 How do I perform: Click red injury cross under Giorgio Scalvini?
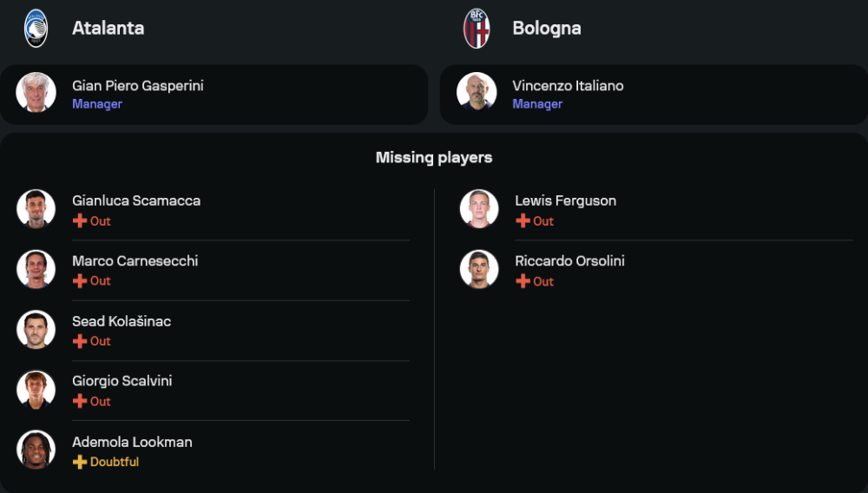coord(80,402)
